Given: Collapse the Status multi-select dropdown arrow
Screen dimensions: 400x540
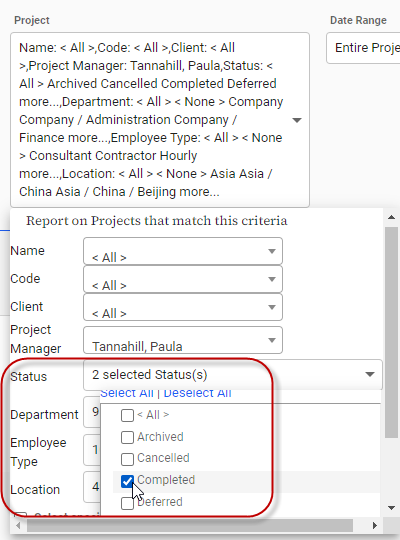Looking at the screenshot, I should coord(370,374).
